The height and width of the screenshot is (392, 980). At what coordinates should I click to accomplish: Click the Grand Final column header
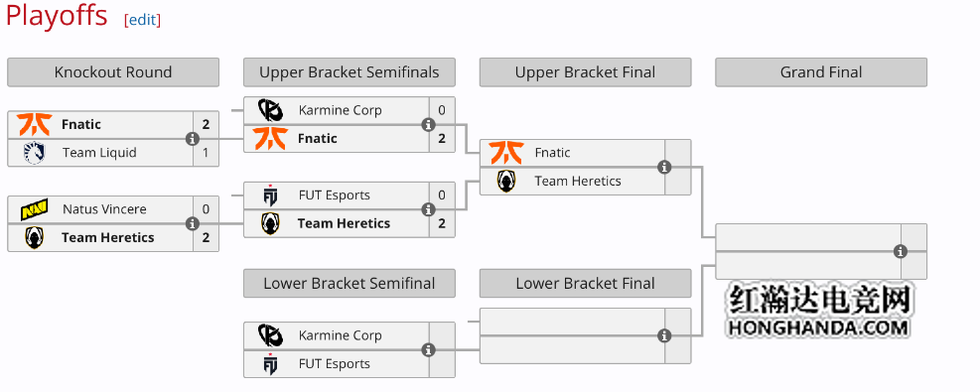tap(821, 72)
